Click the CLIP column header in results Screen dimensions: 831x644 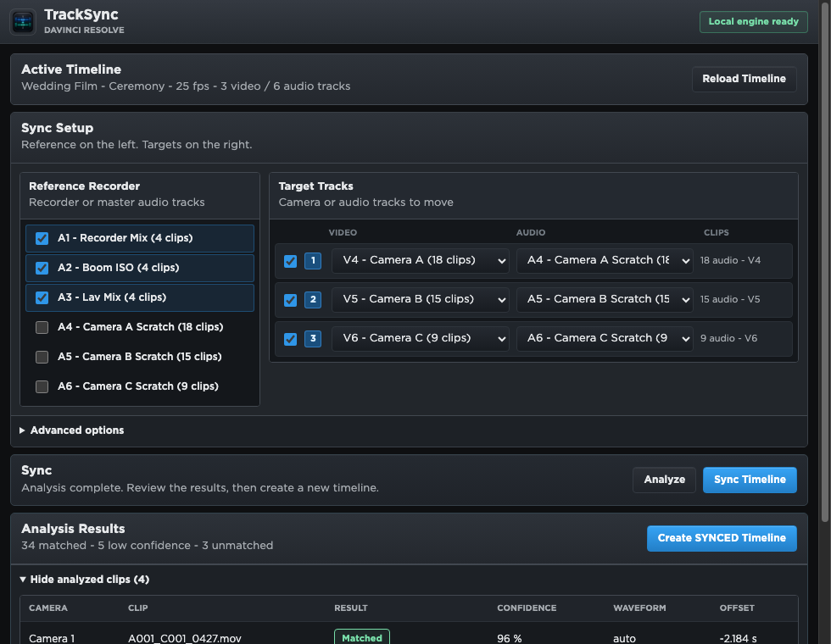137,608
